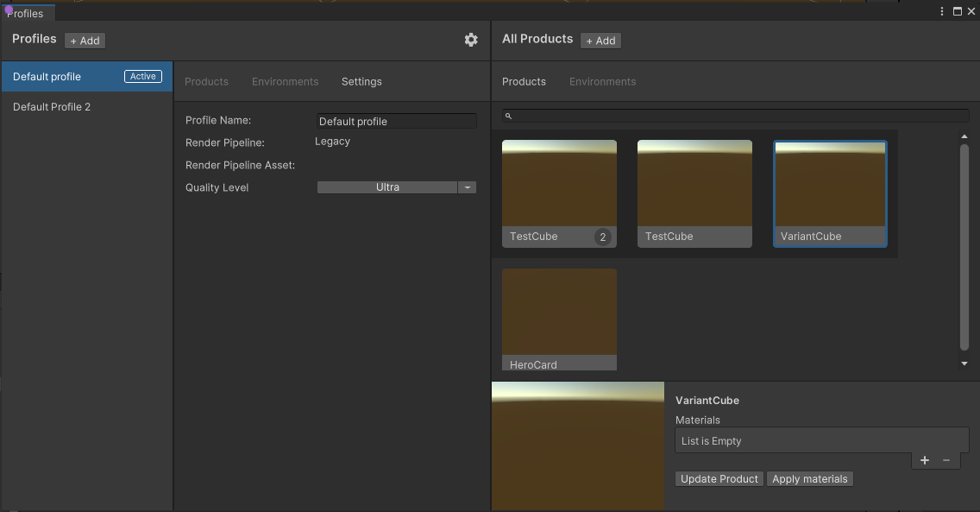Click the products list vertical scrollbar
Screen dimensions: 980x512
coord(964,247)
